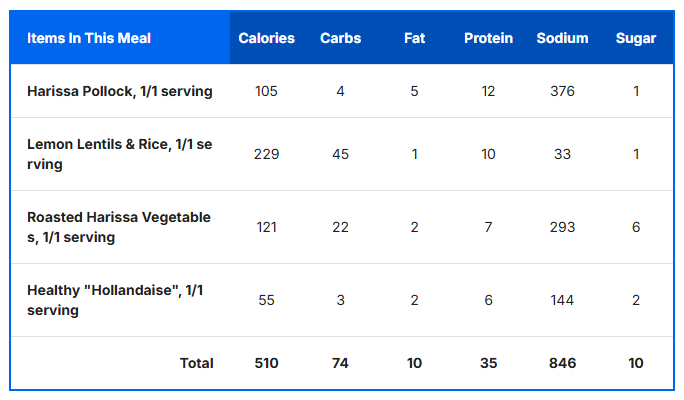Click the Calories column header

point(267,39)
